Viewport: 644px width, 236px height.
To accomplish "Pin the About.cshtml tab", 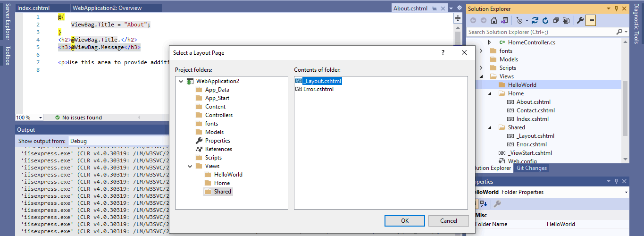I will coord(434,8).
